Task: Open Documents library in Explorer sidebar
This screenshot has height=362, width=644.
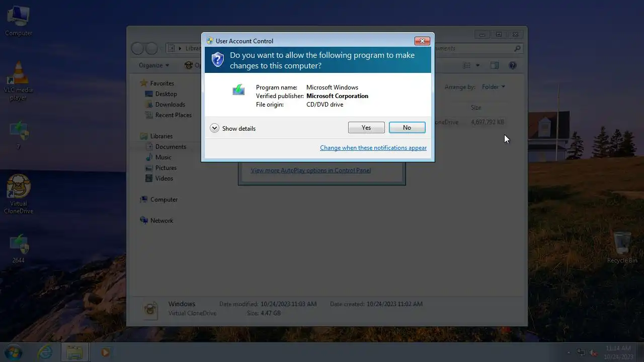Action: click(x=166, y=147)
